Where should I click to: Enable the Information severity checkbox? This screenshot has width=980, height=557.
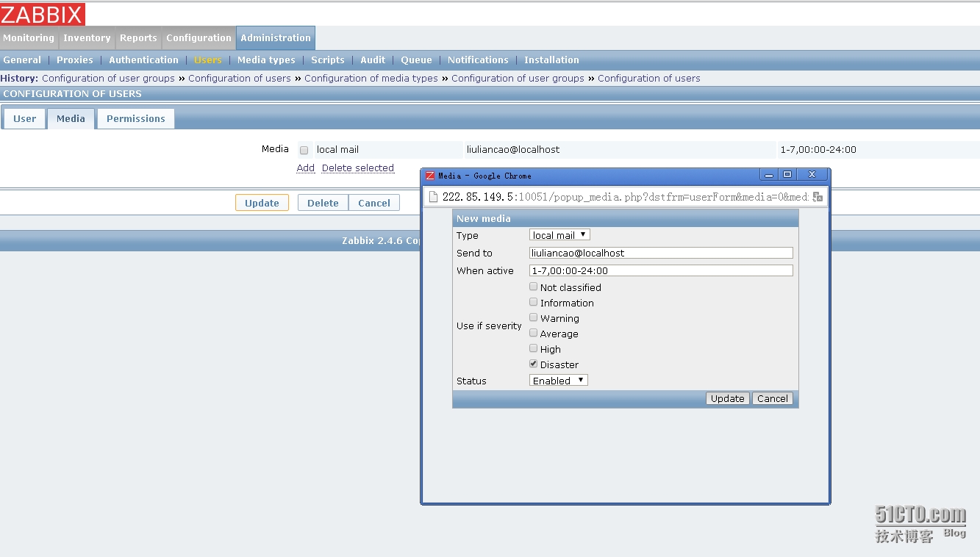[534, 302]
